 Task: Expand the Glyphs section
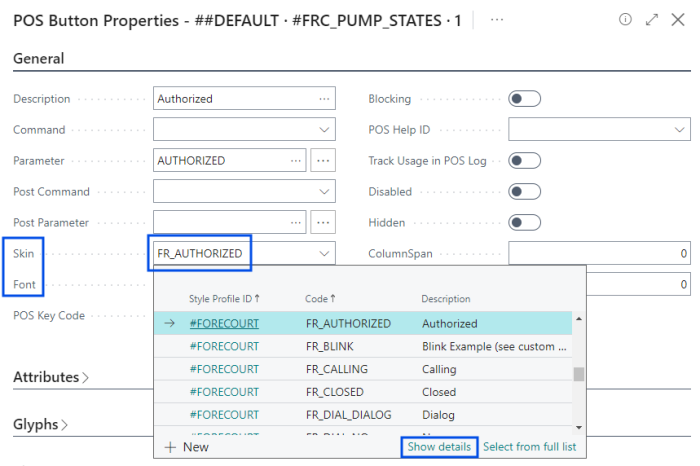tap(40, 424)
